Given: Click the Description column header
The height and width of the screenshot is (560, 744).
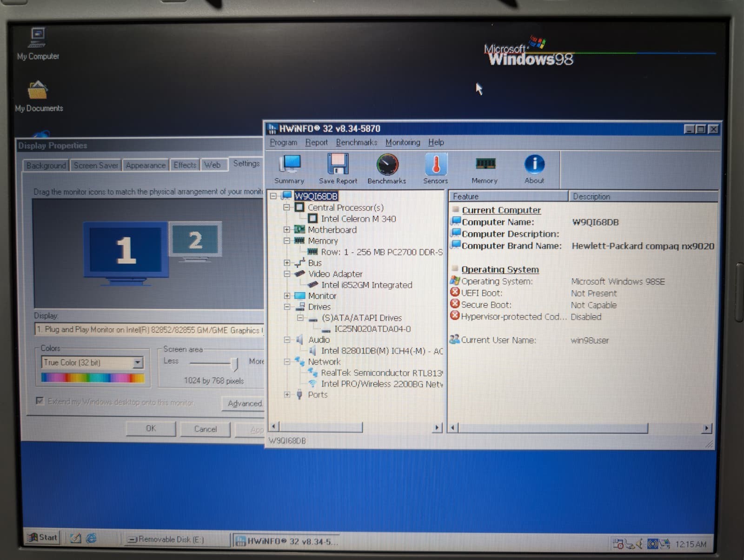Looking at the screenshot, I should [644, 196].
